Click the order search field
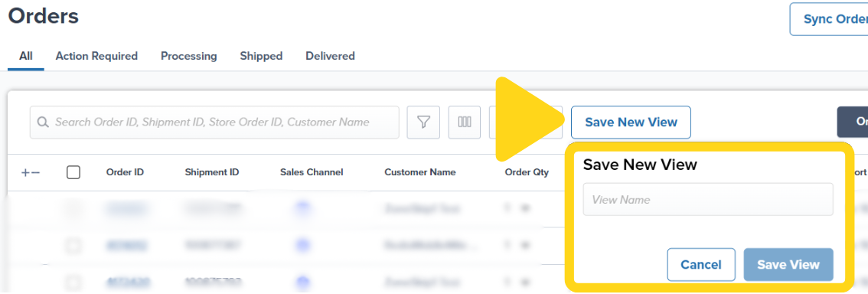This screenshot has width=868, height=294. [x=214, y=122]
